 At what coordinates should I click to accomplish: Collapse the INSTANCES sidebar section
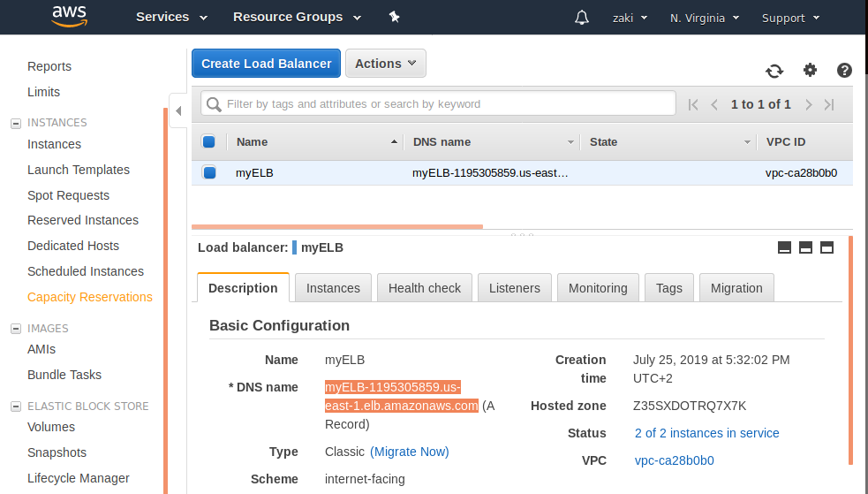point(15,123)
